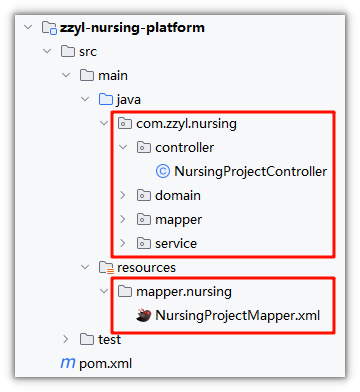Expand the service package

(x=123, y=243)
